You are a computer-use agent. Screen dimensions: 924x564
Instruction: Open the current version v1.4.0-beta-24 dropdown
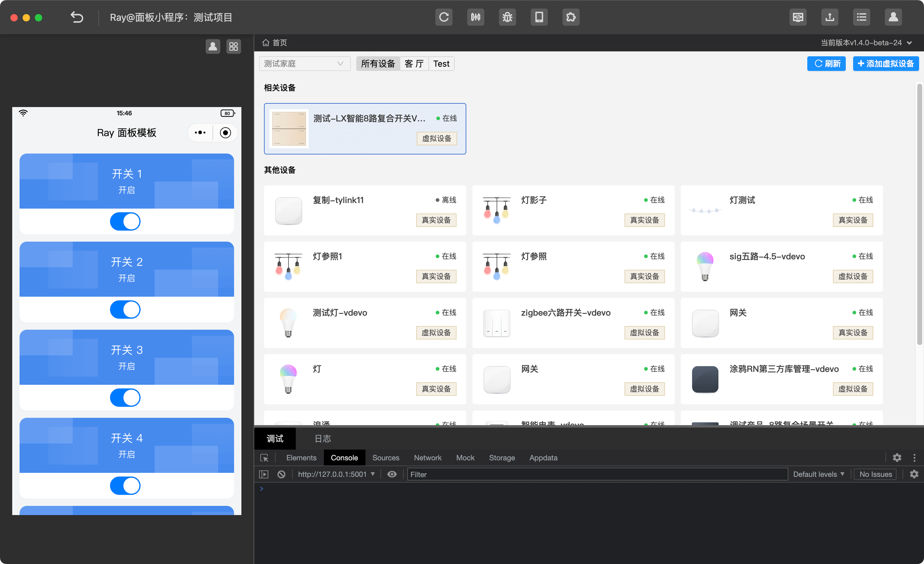tap(866, 43)
